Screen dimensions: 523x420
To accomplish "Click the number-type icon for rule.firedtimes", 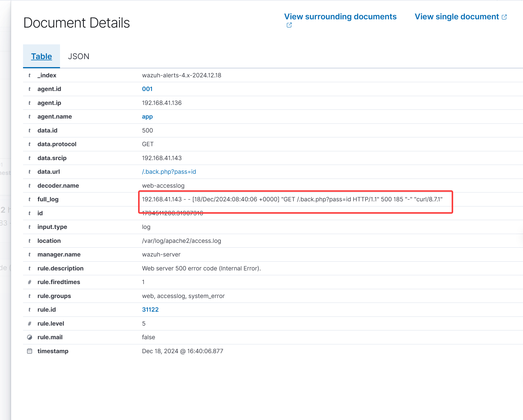I will [29, 282].
